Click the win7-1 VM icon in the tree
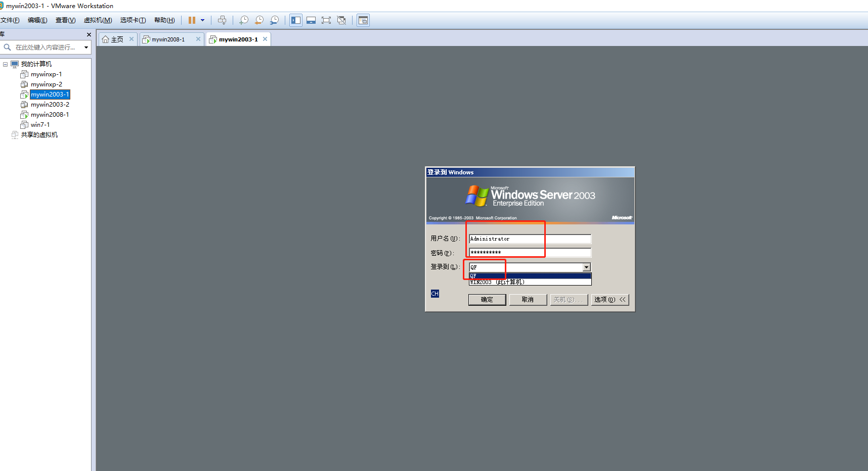 point(24,125)
